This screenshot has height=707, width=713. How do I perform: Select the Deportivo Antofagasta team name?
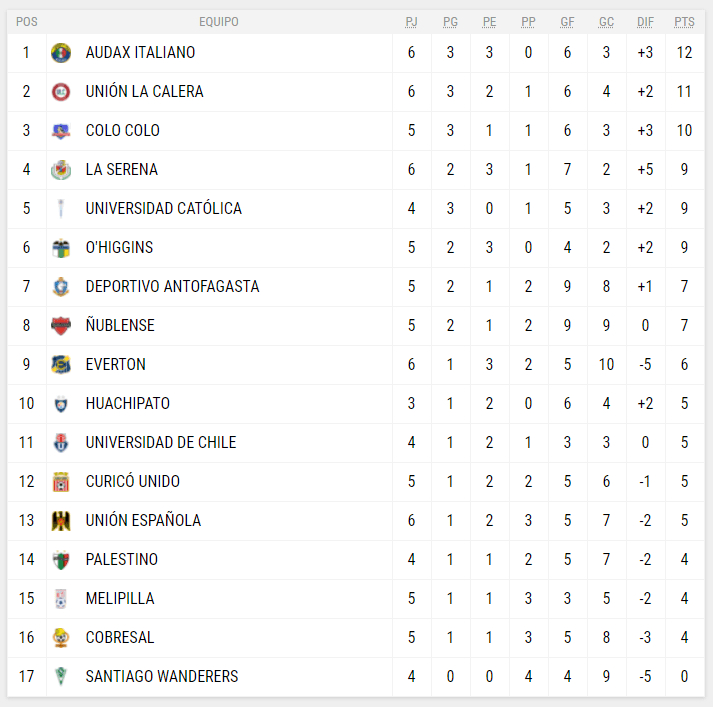[172, 287]
